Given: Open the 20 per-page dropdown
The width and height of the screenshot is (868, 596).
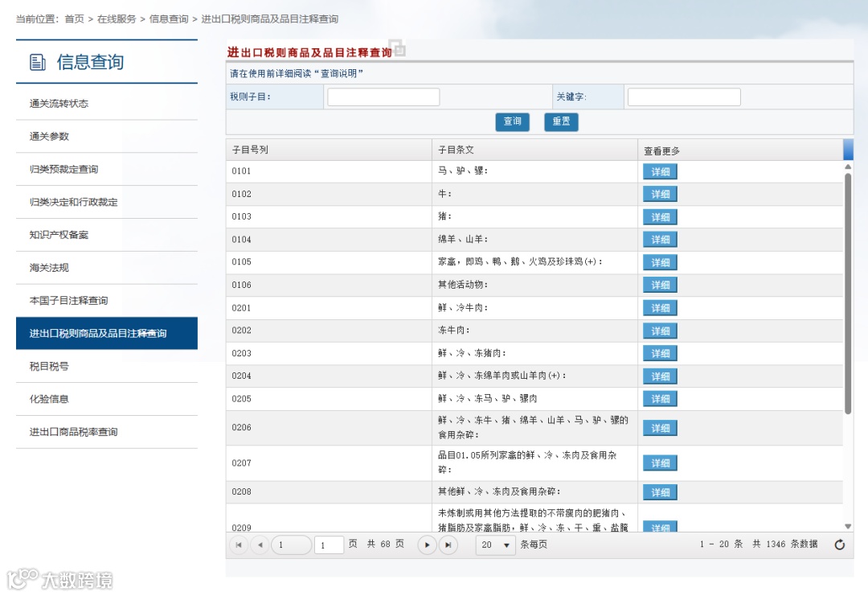Looking at the screenshot, I should [496, 545].
